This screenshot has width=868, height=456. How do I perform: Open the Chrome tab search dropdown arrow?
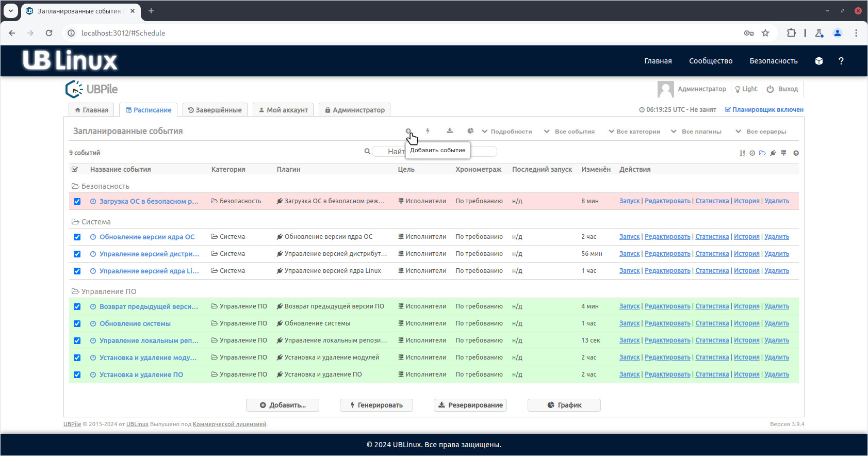pos(11,11)
